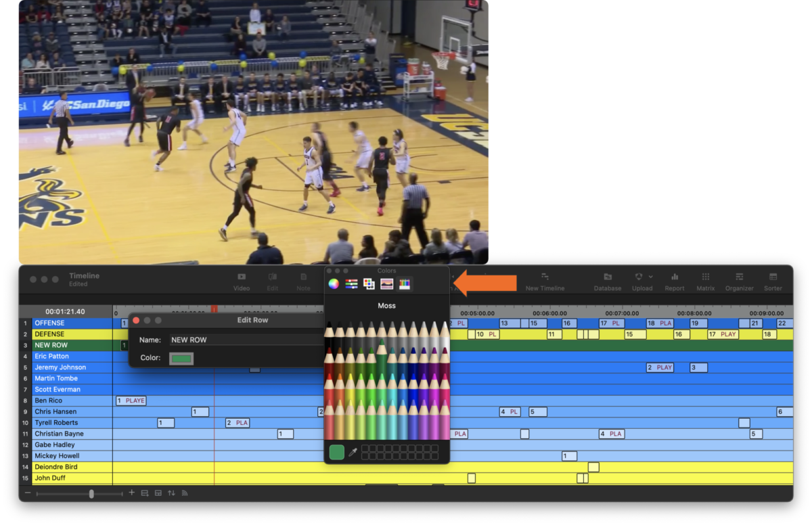
Task: Toggle the color palettes view in Colors
Action: 369,283
